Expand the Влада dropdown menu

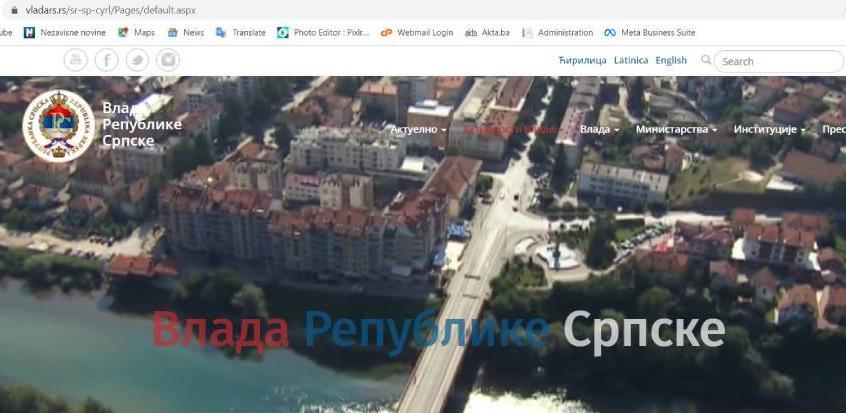(x=599, y=130)
